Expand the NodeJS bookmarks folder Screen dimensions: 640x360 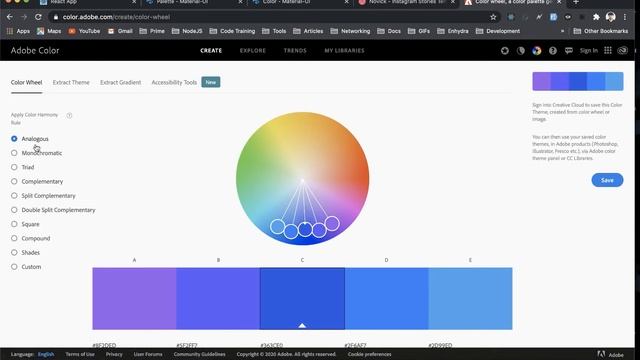pyautogui.click(x=187, y=31)
